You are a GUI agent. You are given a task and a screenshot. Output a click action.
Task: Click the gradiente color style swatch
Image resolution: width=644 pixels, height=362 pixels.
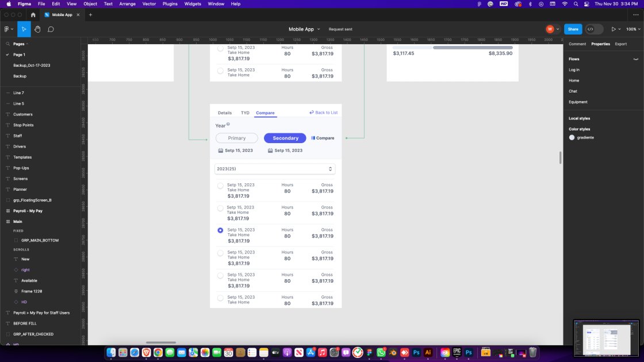tap(572, 137)
